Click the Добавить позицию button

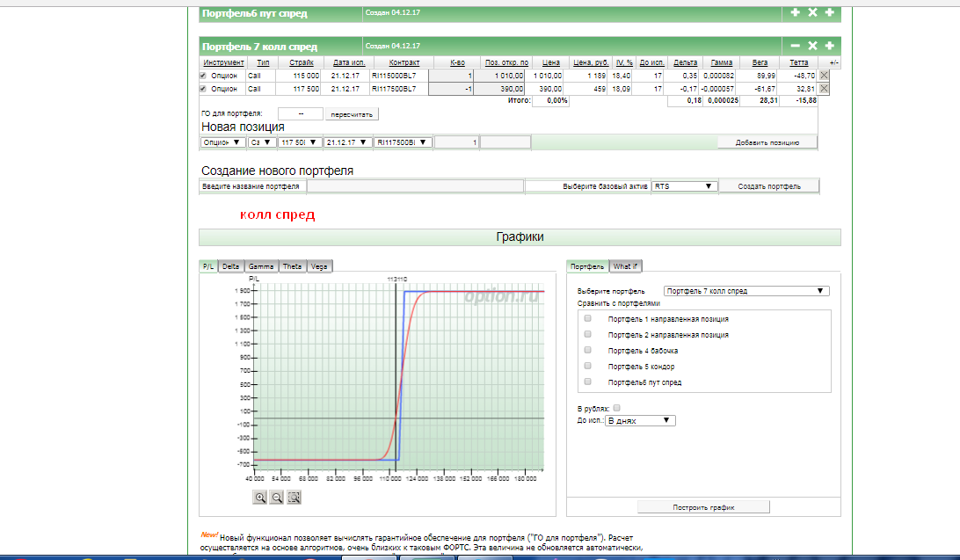[x=767, y=142]
